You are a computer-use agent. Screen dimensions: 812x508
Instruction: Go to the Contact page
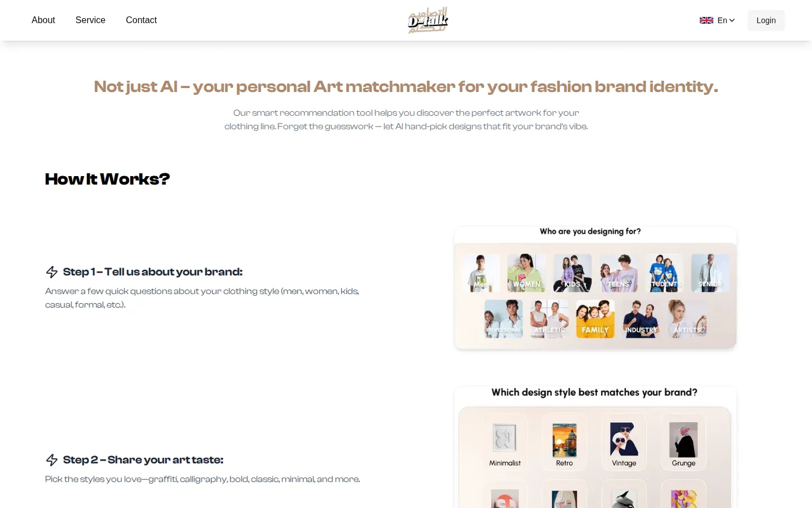coord(141,20)
